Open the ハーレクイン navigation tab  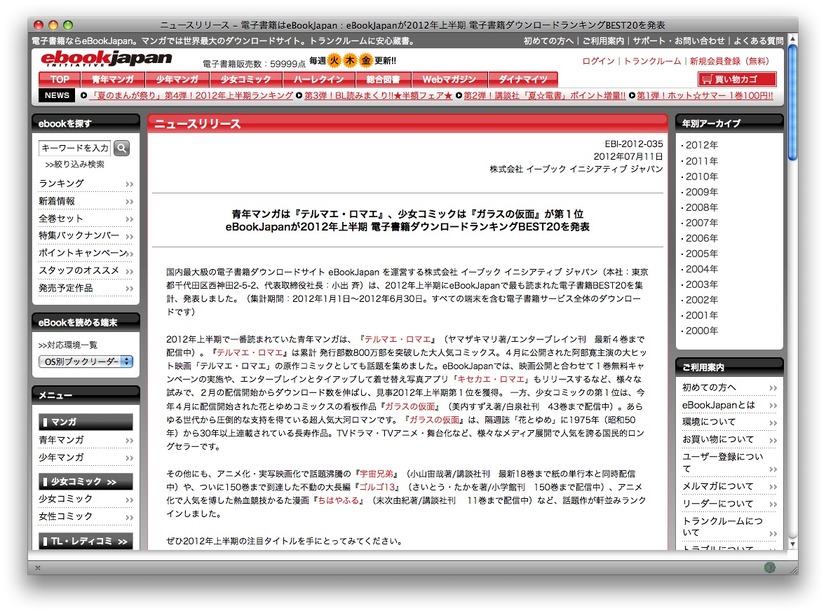(318, 80)
